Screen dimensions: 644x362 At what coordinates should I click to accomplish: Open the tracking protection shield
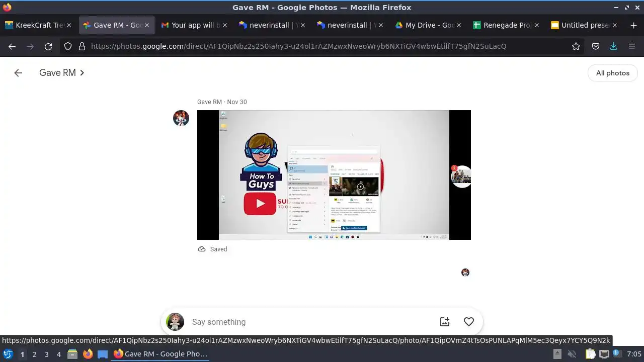pos(68,46)
